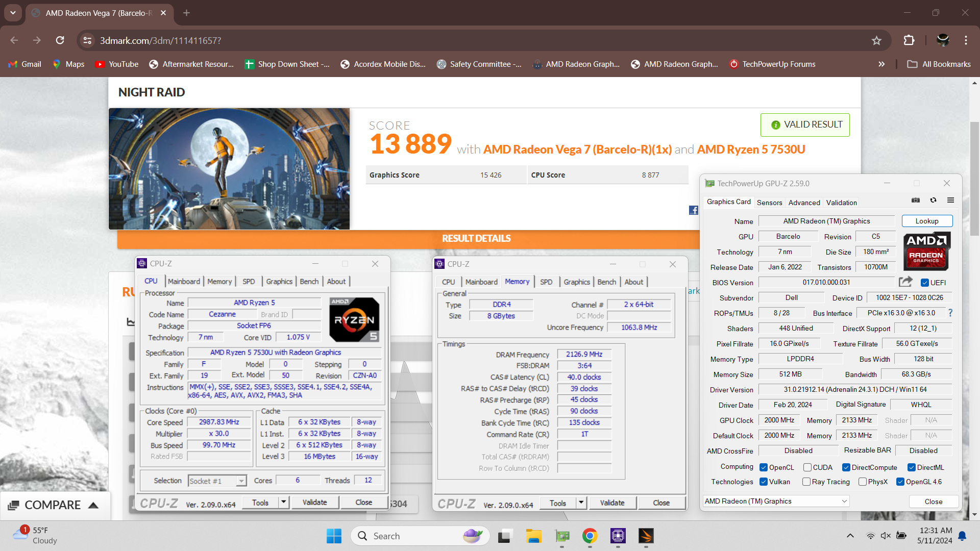The image size is (980, 551).
Task: Open Mainboard tab in left CPU-Z
Action: (x=184, y=281)
